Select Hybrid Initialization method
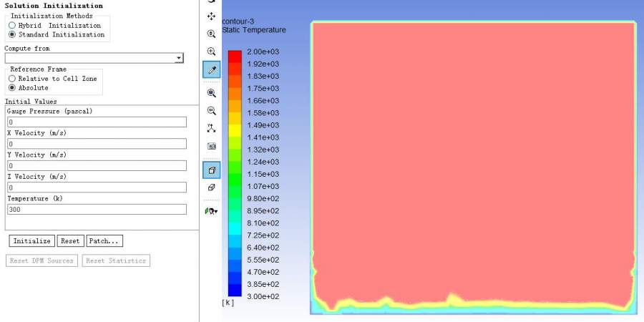 (12, 25)
